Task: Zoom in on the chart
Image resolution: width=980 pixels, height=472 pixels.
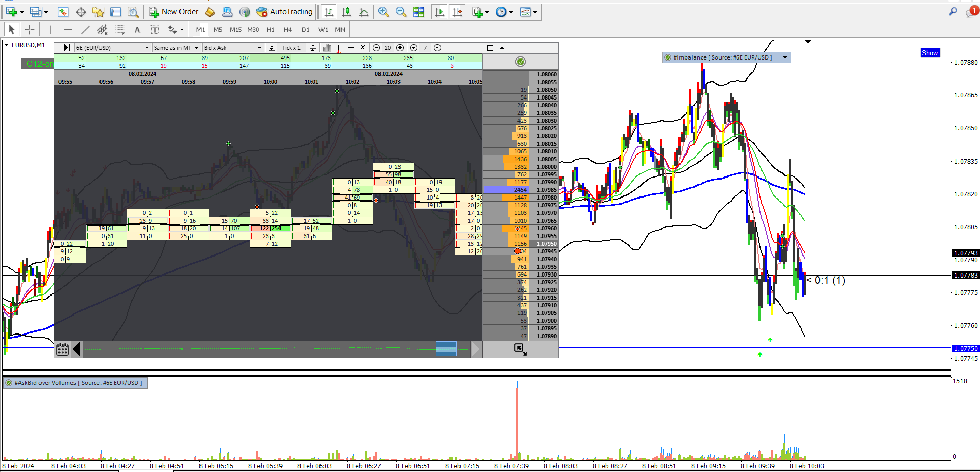Action: coord(383,12)
